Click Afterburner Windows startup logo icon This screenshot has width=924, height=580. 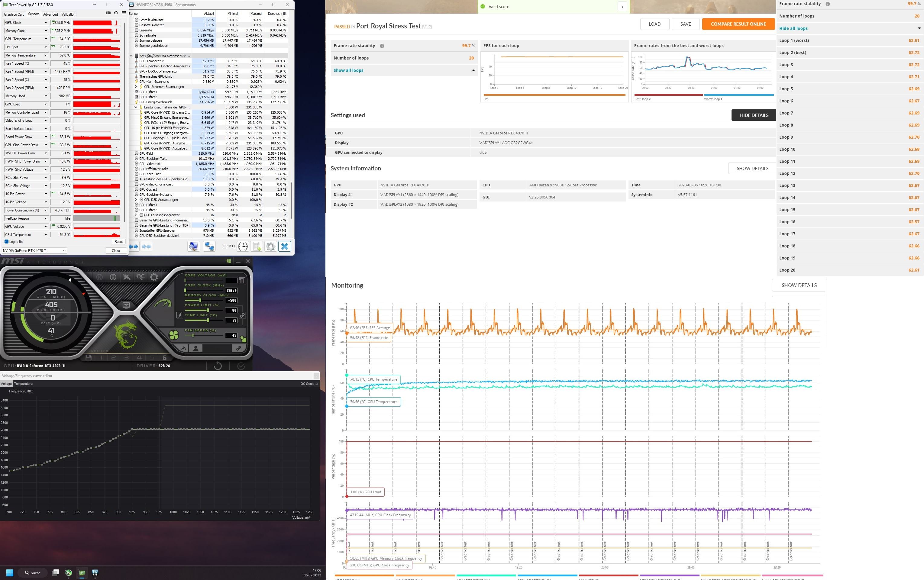tap(229, 261)
